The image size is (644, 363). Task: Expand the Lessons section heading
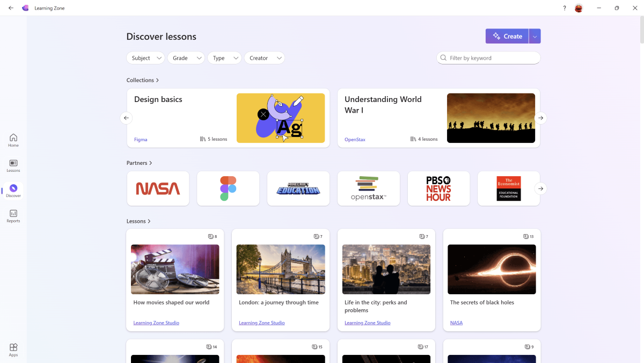tap(138, 221)
